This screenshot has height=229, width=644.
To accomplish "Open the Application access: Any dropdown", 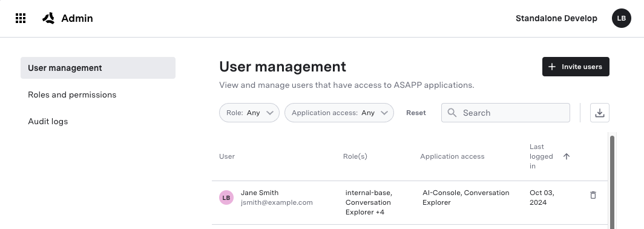I will [x=339, y=113].
